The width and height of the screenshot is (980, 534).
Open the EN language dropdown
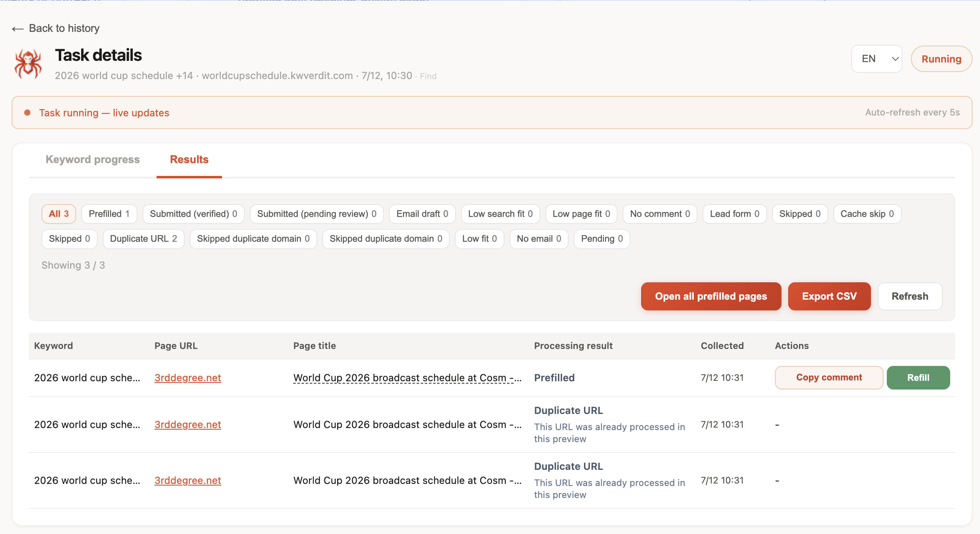click(x=876, y=59)
